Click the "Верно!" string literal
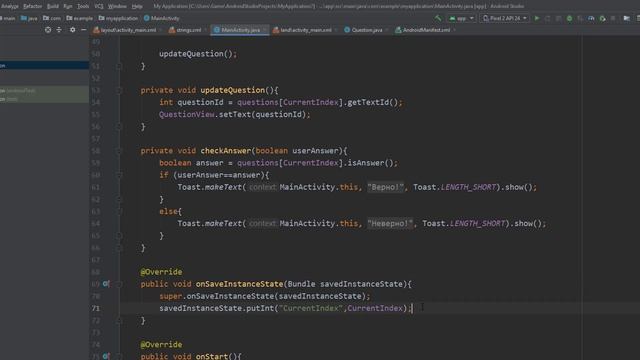This screenshot has height=360, width=640. 385,187
